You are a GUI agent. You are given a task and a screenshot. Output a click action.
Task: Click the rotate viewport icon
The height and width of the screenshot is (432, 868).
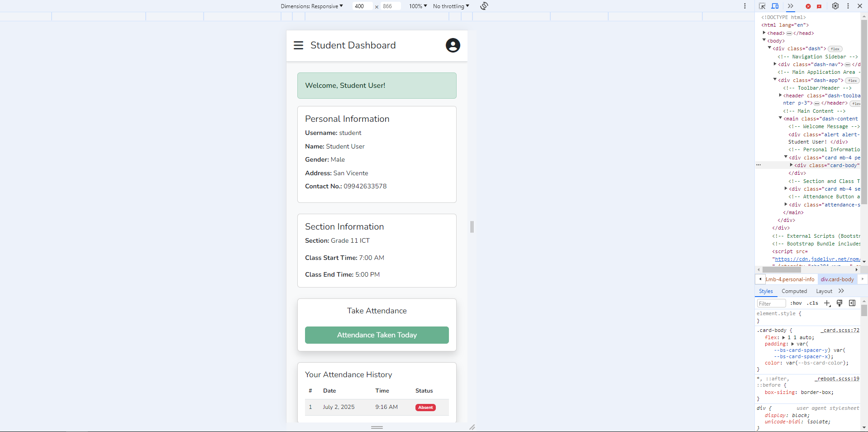click(484, 6)
